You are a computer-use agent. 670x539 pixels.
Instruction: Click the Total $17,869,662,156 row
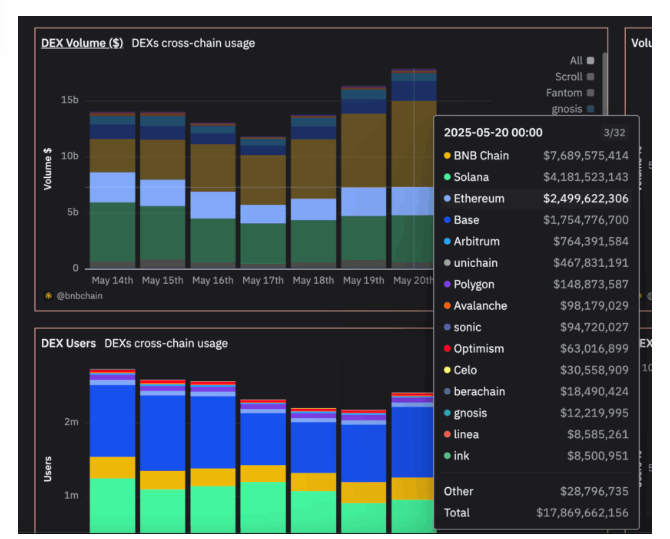(536, 512)
